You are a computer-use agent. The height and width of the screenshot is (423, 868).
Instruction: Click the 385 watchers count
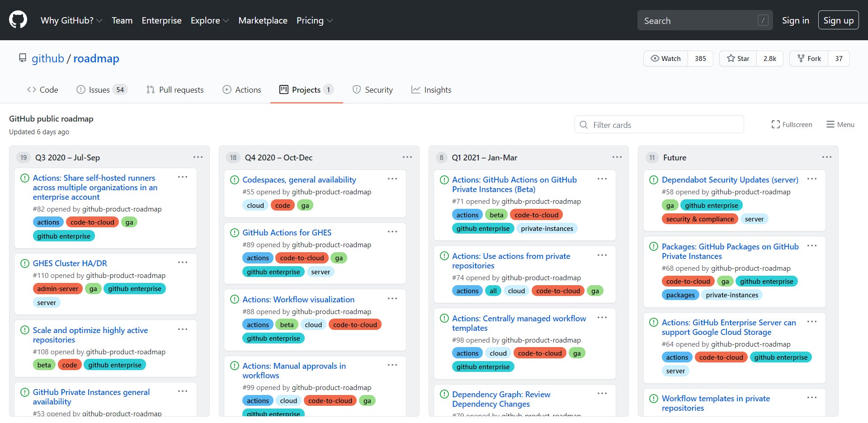coord(700,58)
